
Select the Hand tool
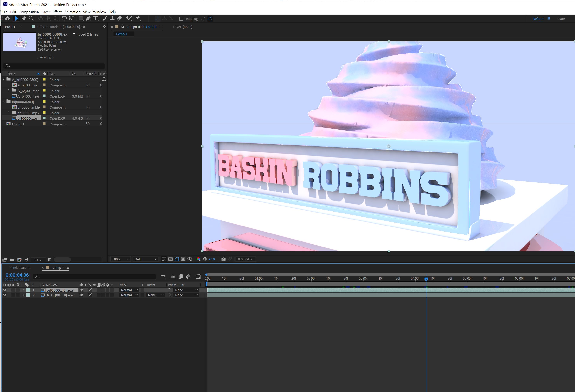[24, 18]
